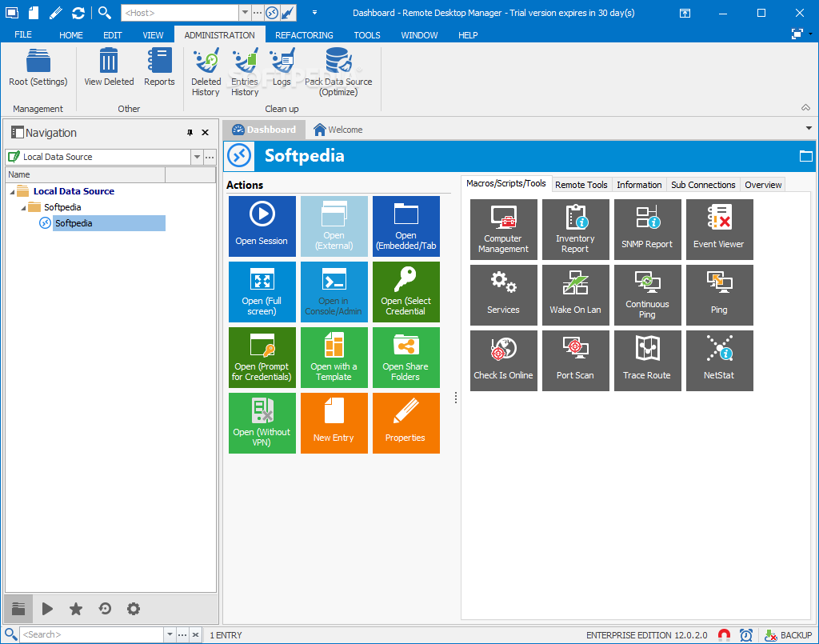
Task: Switch to the TOOLS ribbon tab
Action: [366, 35]
